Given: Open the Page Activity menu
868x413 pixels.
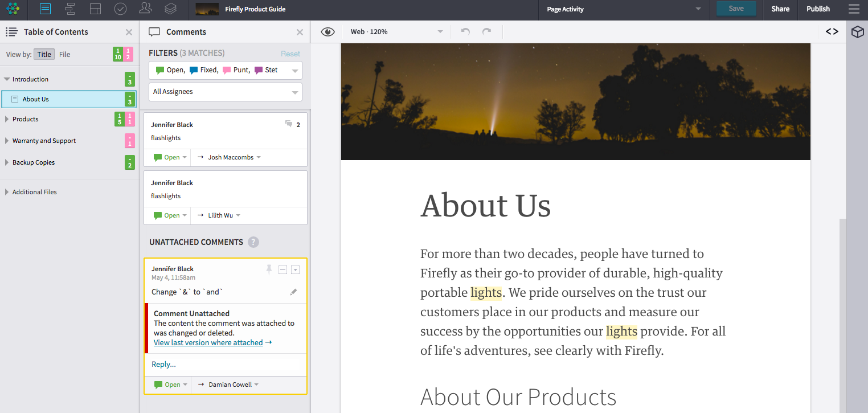Looking at the screenshot, I should [623, 9].
